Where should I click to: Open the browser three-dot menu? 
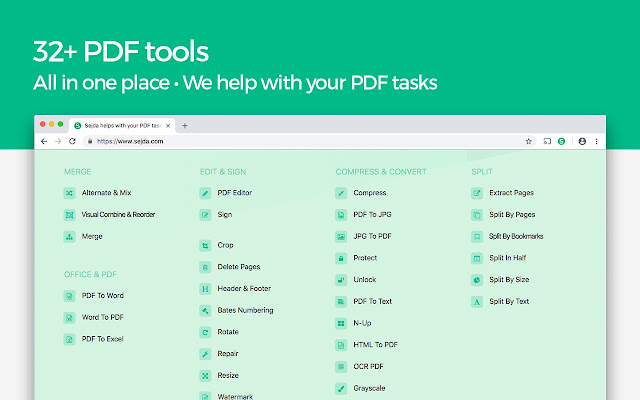pos(596,141)
